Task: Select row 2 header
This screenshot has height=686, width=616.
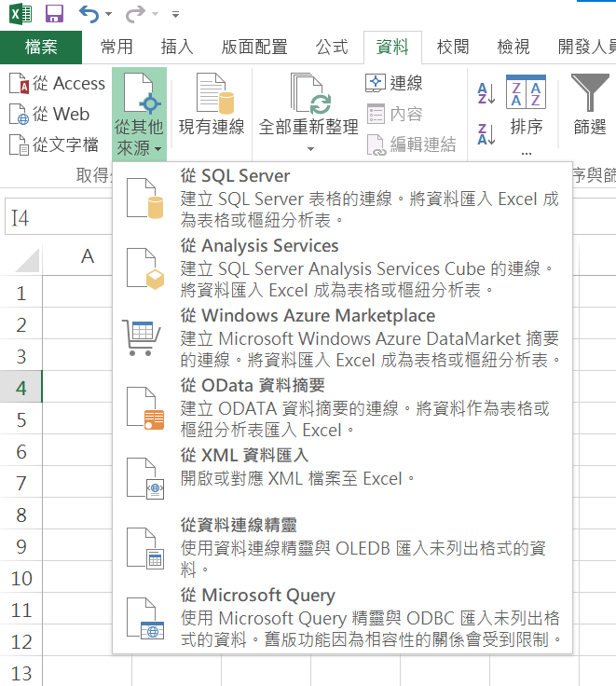Action: (x=21, y=324)
